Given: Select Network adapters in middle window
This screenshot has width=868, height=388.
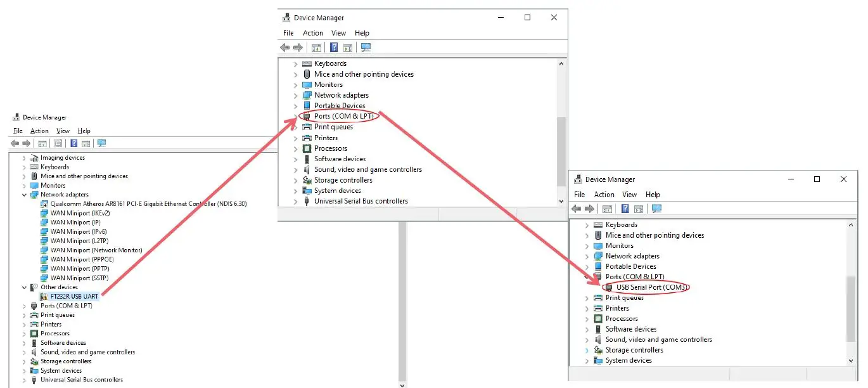Looking at the screenshot, I should click(x=341, y=95).
